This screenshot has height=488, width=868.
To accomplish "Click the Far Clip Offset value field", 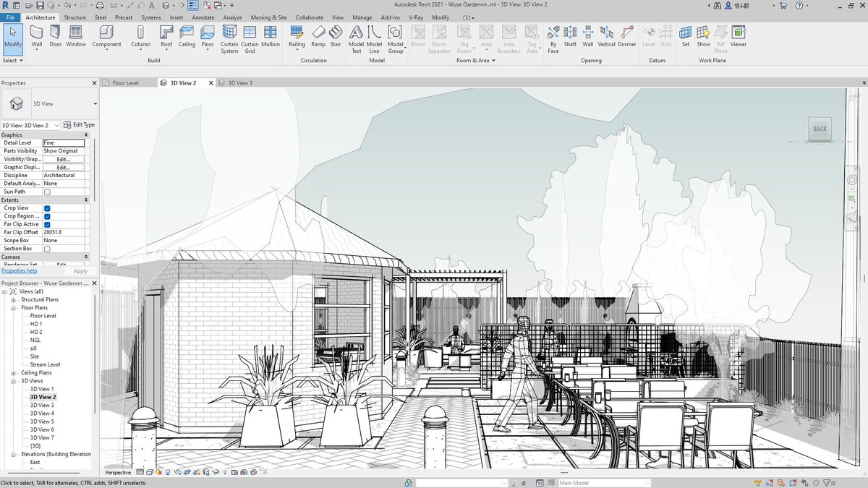I will [x=64, y=233].
